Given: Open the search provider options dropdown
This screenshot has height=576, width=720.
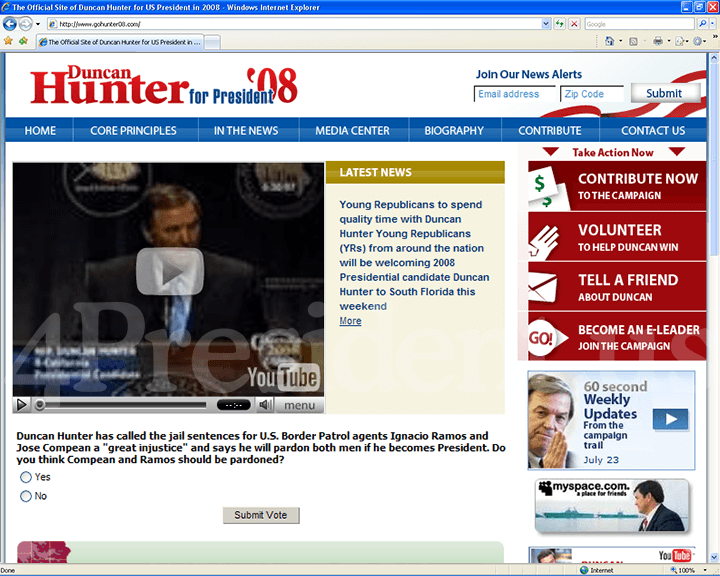Looking at the screenshot, I should coord(713,24).
